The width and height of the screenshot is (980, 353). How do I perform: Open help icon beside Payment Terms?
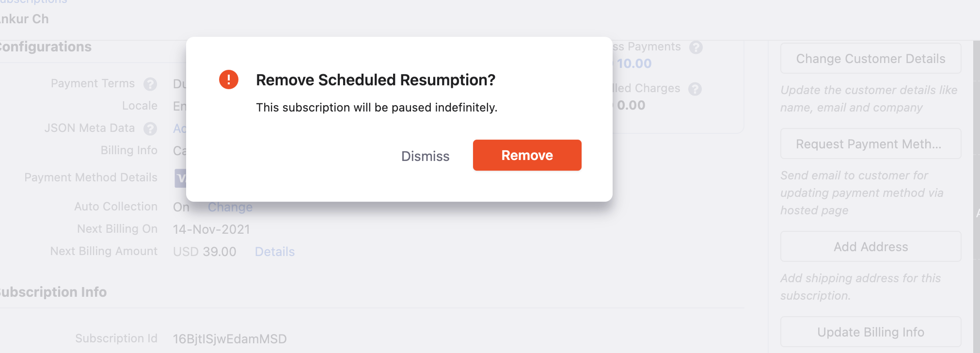[150, 84]
